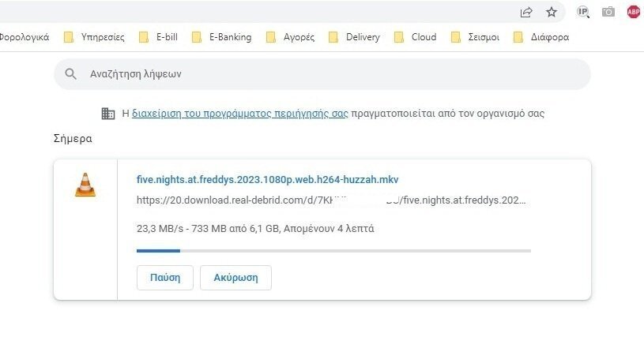644x363 pixels.
Task: Click the download progress bar
Action: pos(333,251)
